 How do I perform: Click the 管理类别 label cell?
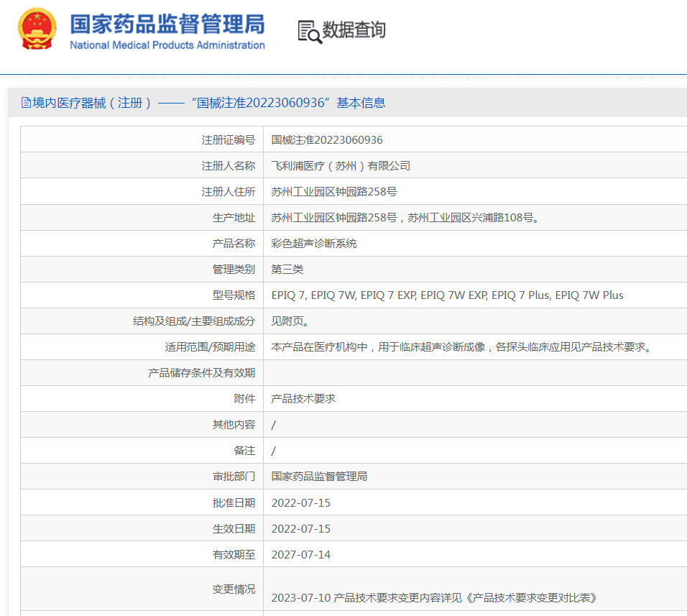tap(142, 269)
